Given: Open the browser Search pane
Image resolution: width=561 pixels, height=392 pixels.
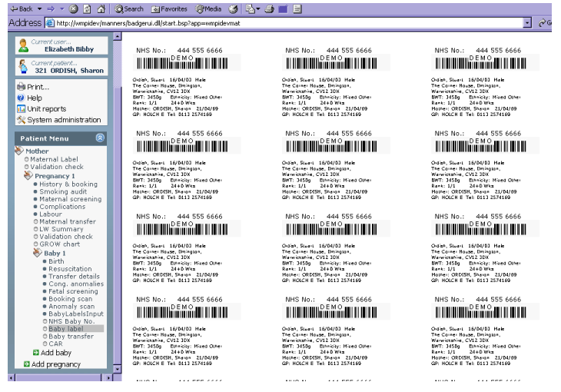Looking at the screenshot, I should tap(129, 9).
